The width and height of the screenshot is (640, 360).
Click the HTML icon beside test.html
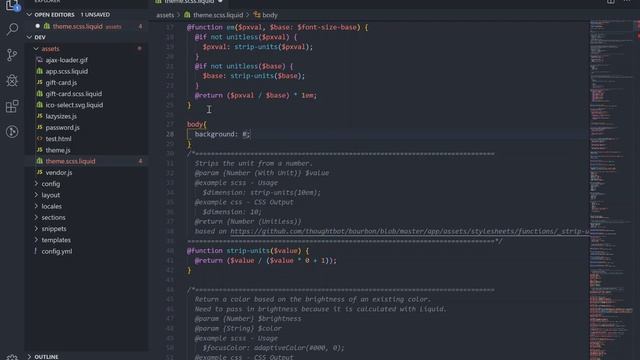pos(40,138)
